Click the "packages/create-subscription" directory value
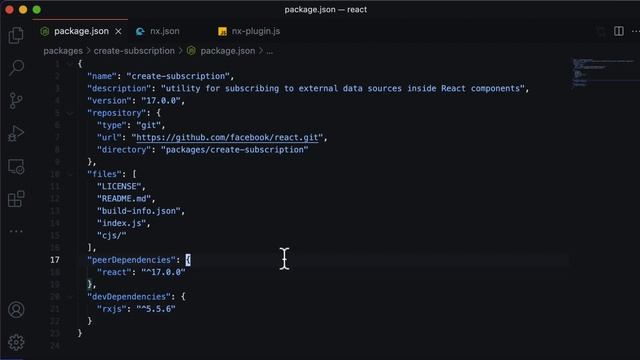Viewport: 640px width, 360px height. (235, 150)
